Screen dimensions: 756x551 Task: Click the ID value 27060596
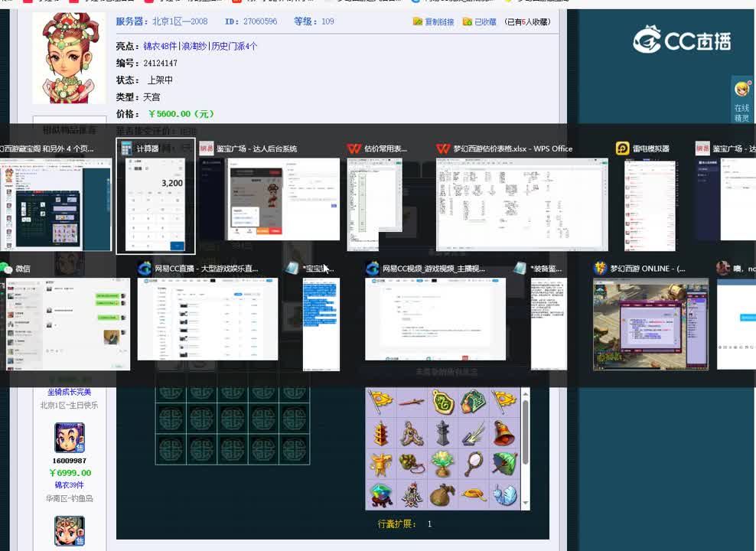click(260, 21)
